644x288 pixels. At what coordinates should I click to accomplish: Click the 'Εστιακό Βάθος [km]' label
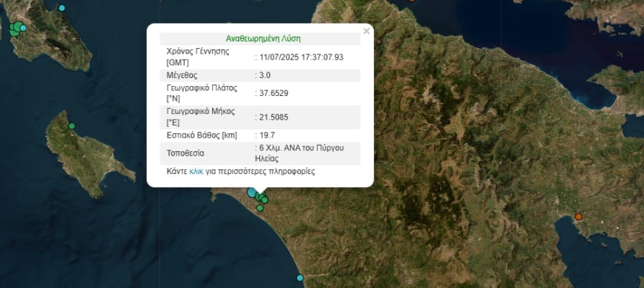point(202,135)
